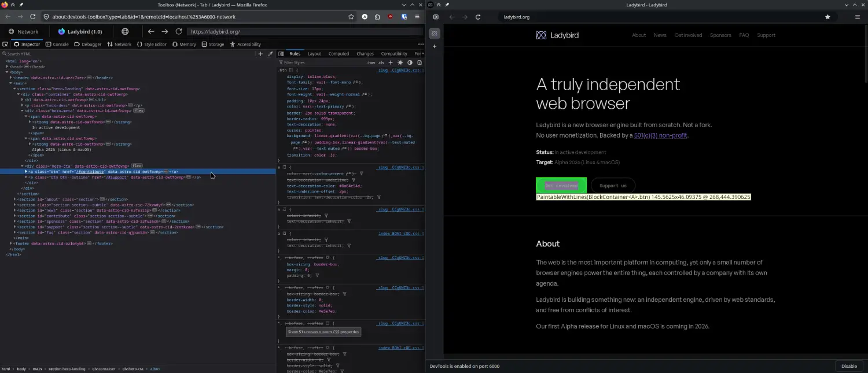Bookmark page with Ladybird star icon
The image size is (868, 373).
827,17
